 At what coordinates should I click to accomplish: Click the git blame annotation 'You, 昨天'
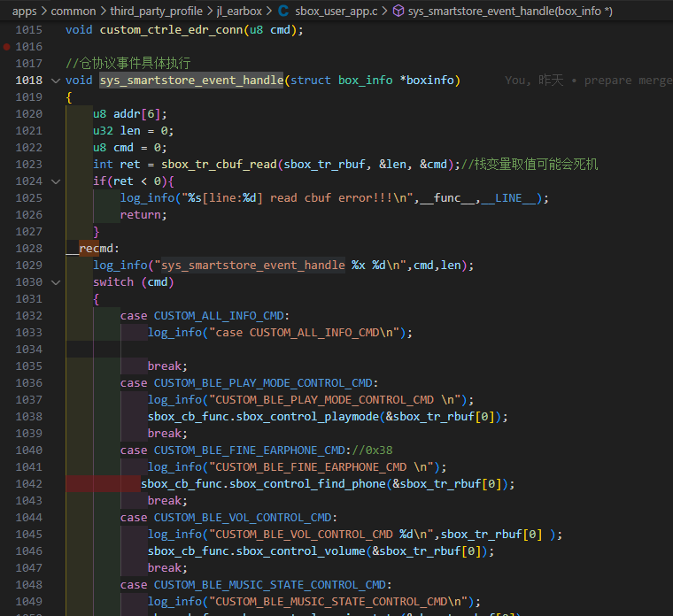(534, 81)
